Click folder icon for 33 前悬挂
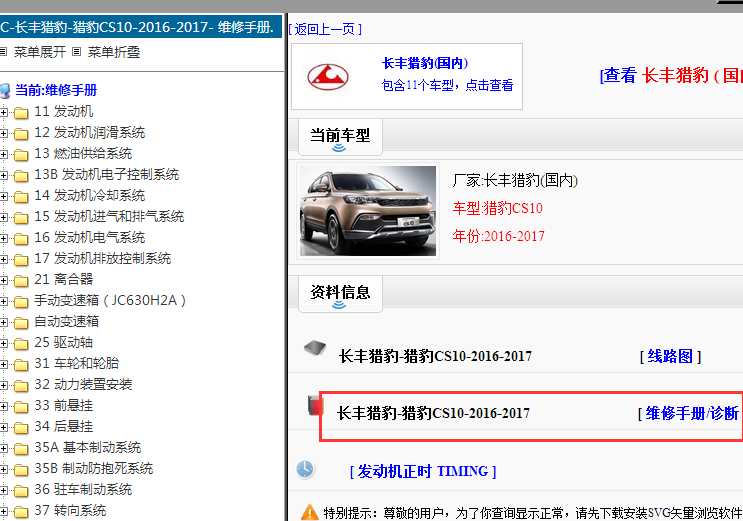The image size is (743, 521). point(21,407)
